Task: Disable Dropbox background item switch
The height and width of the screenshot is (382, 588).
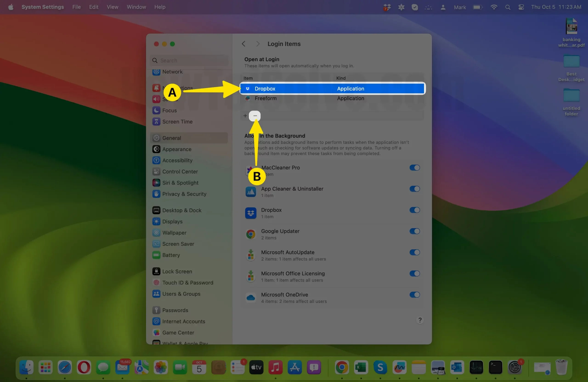Action: [415, 210]
